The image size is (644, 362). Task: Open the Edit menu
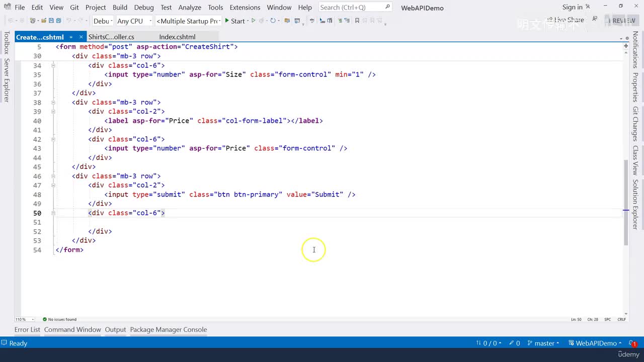(x=37, y=7)
